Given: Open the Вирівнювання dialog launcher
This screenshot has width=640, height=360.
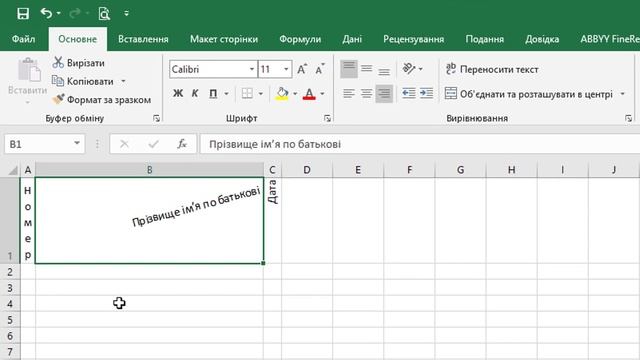Looking at the screenshot, I should coord(628,118).
